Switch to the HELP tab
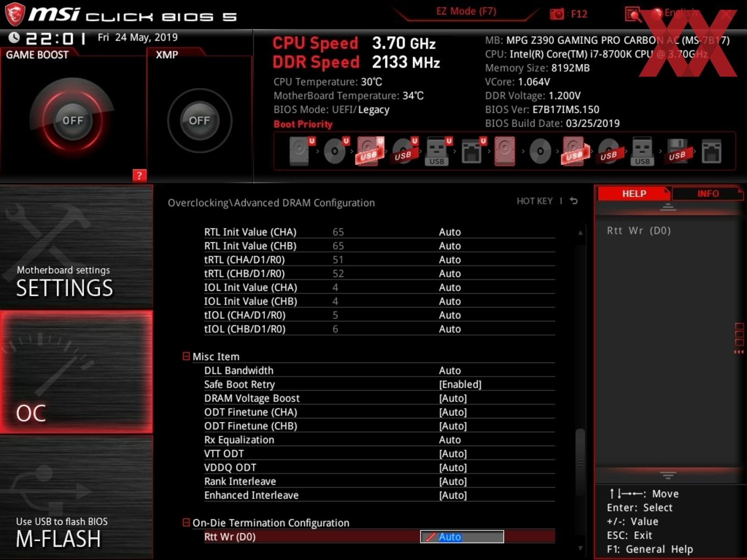 (x=634, y=194)
